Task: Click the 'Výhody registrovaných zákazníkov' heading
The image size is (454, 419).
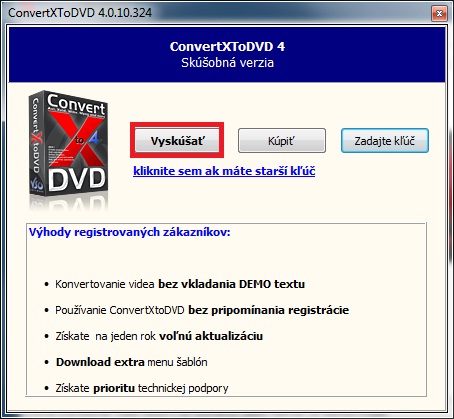Action: tap(130, 232)
